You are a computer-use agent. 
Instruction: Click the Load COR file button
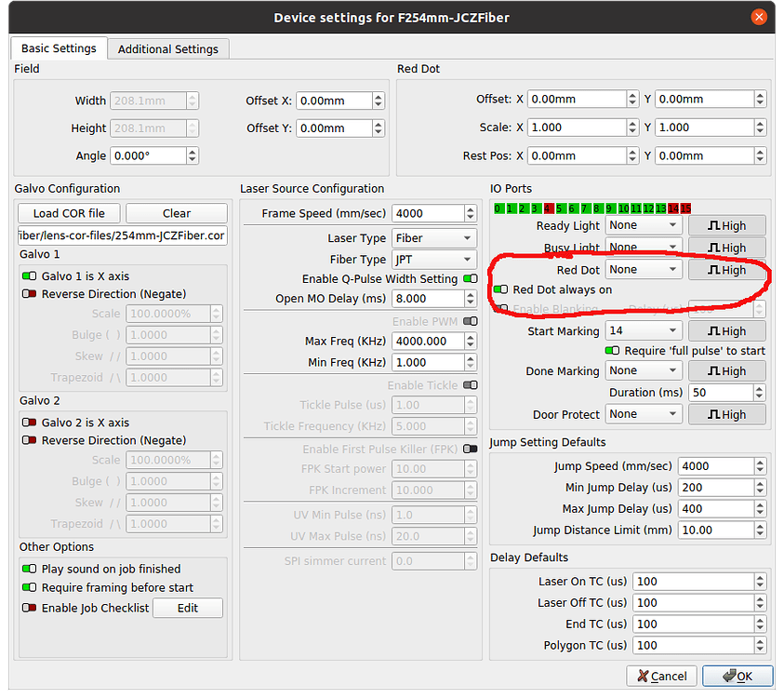[68, 212]
